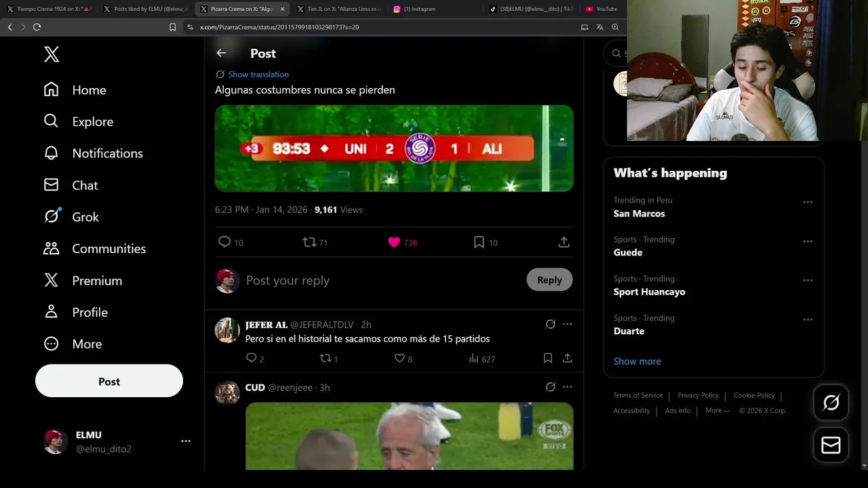Open the floating messages envelope button
868x488 pixels.
(831, 445)
